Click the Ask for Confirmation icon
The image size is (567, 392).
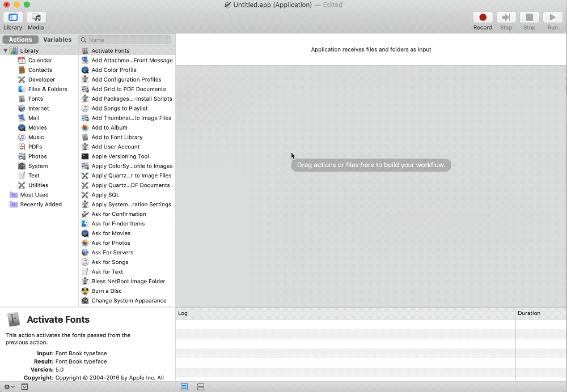(85, 214)
